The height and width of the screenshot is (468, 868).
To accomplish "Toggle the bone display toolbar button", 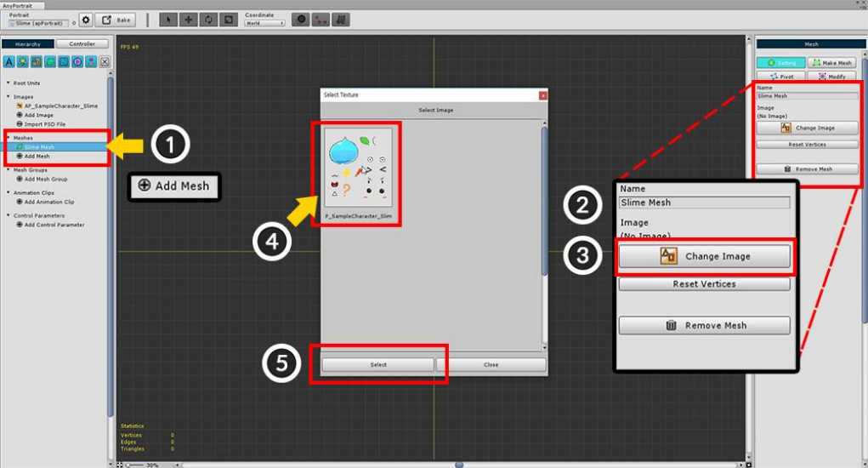I will pyautogui.click(x=341, y=20).
